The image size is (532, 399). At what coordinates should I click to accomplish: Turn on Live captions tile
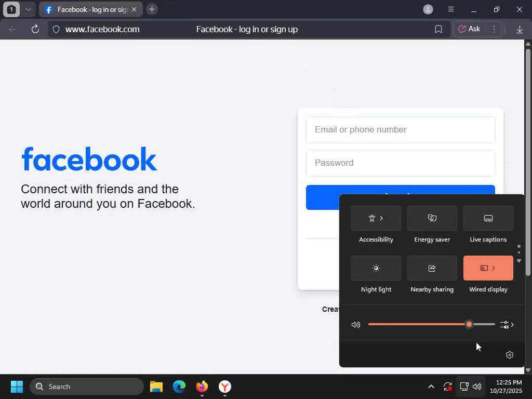pos(488,218)
